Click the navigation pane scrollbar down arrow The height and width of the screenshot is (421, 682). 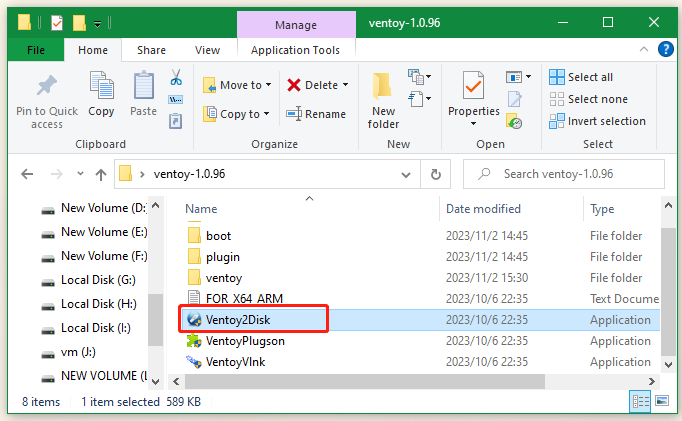(155, 382)
